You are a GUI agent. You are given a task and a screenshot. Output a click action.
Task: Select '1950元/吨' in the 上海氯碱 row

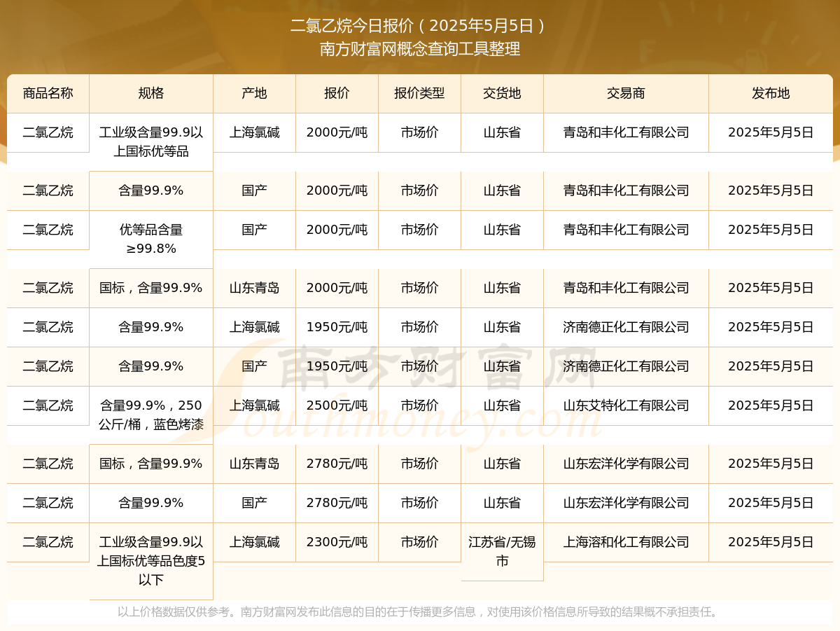337,327
